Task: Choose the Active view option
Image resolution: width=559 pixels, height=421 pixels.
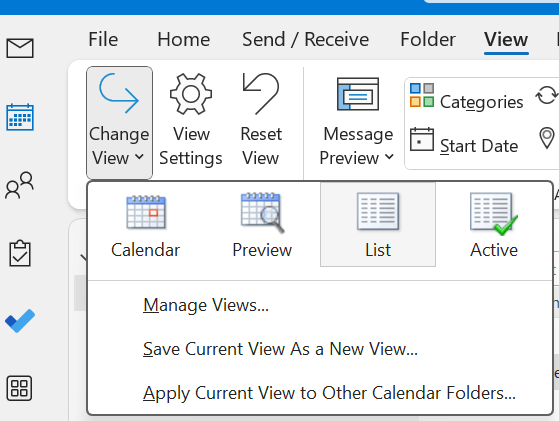Action: [x=494, y=225]
